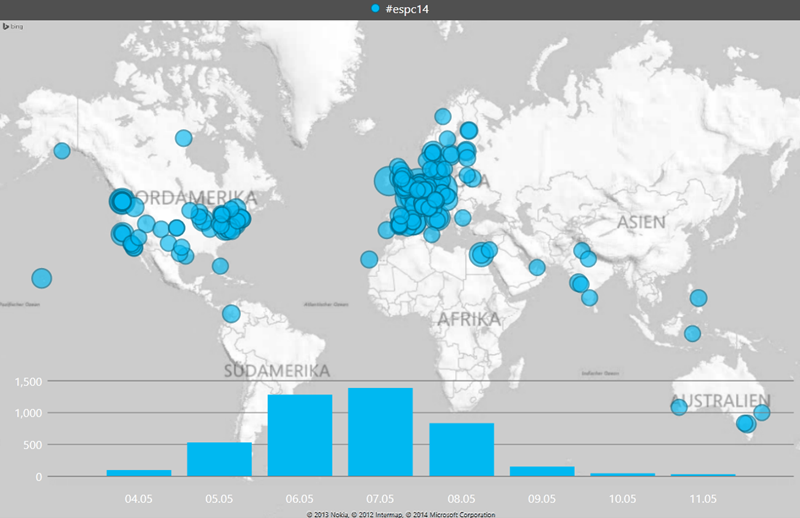
Task: Click the bubble over the Philippines
Action: point(698,297)
